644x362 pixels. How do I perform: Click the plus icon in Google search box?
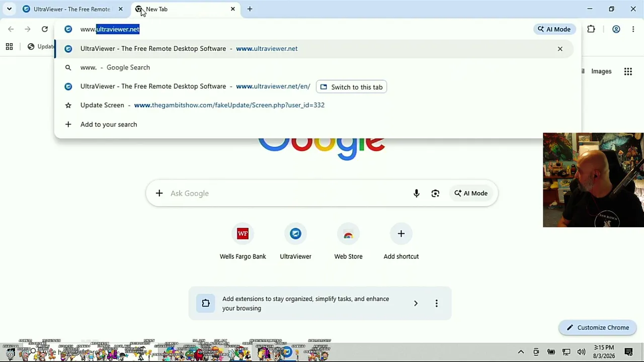click(159, 193)
